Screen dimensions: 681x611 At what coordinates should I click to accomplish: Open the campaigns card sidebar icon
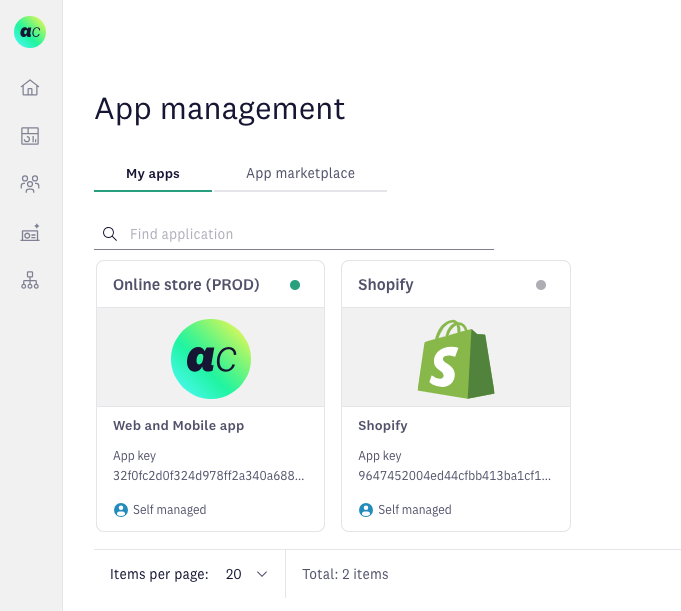point(30,233)
